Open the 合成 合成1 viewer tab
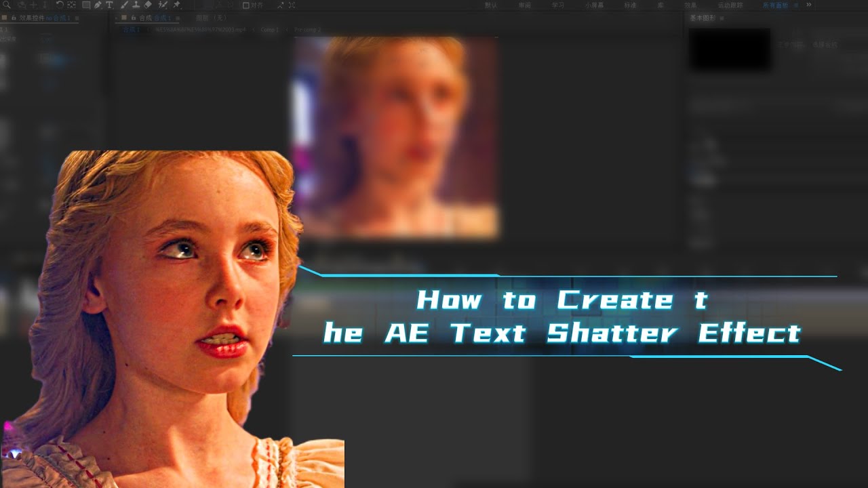The width and height of the screenshot is (868, 488). (x=155, y=18)
